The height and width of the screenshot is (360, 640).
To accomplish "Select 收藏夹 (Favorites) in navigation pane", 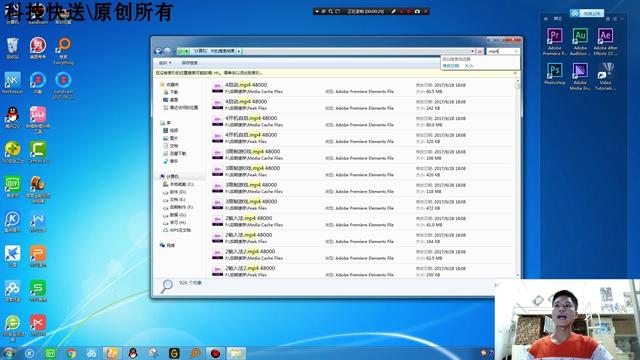I will [169, 84].
